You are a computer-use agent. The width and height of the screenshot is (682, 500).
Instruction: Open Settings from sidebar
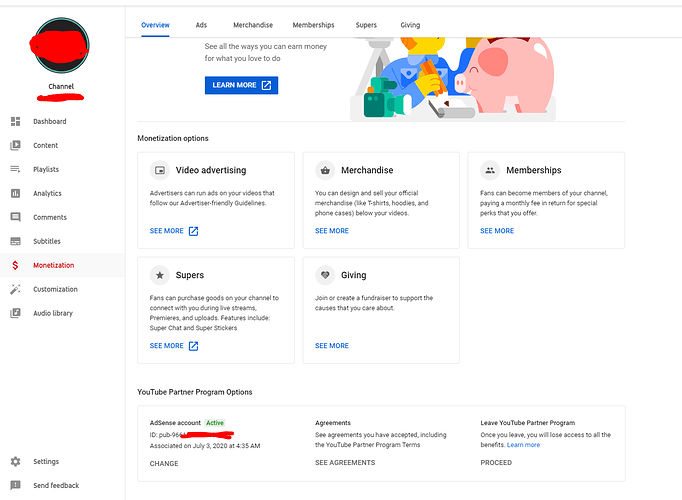[46, 461]
